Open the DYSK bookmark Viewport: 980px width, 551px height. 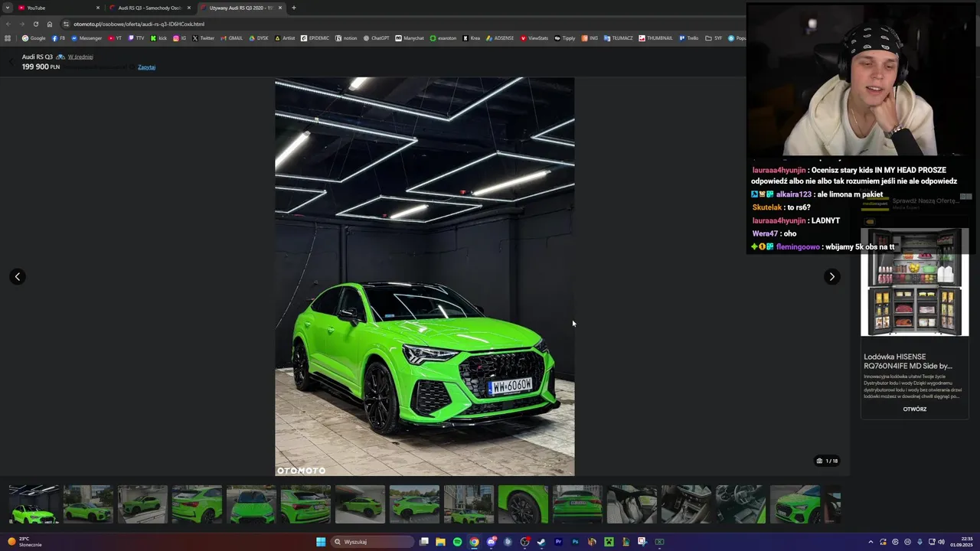259,38
